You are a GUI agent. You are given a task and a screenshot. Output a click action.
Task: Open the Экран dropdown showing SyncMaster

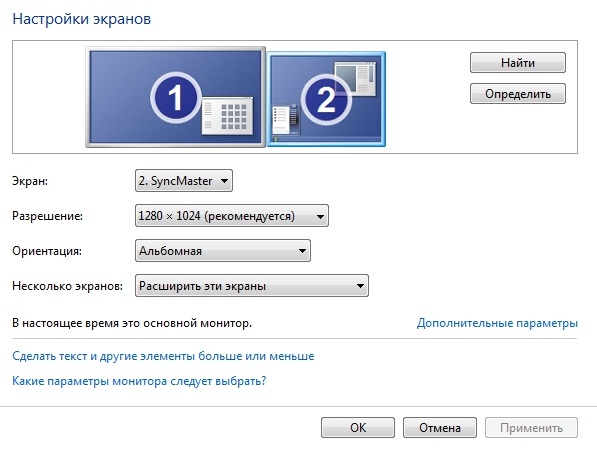tap(184, 181)
